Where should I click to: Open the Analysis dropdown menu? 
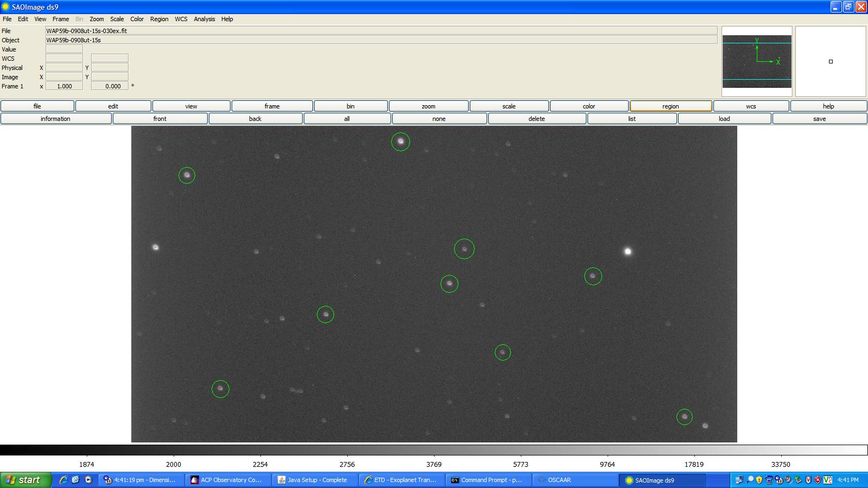(204, 19)
